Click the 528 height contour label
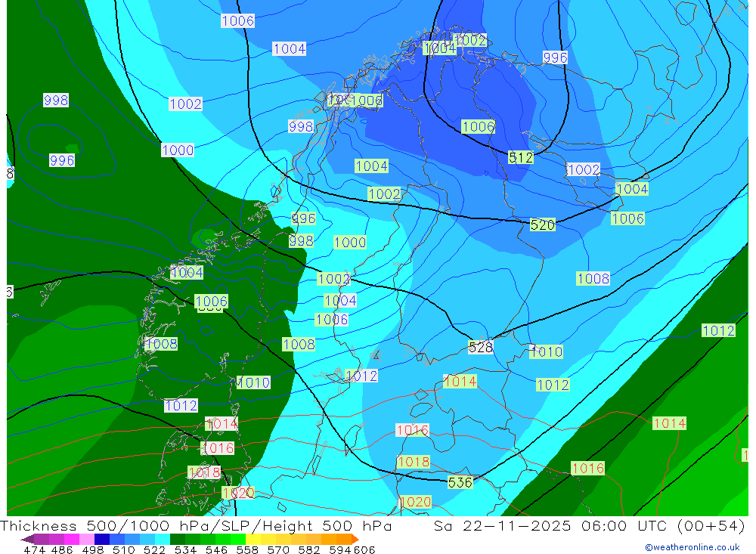This screenshot has height=554, width=756. [481, 347]
